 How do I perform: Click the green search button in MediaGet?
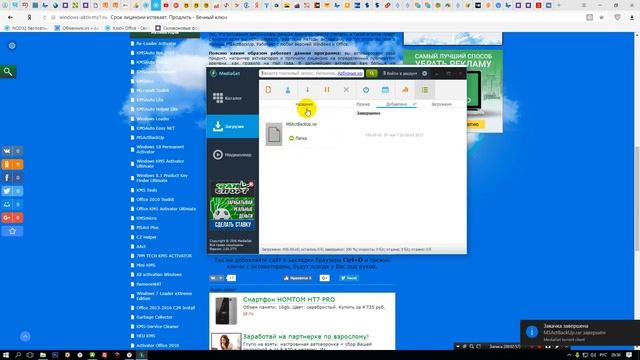click(371, 73)
